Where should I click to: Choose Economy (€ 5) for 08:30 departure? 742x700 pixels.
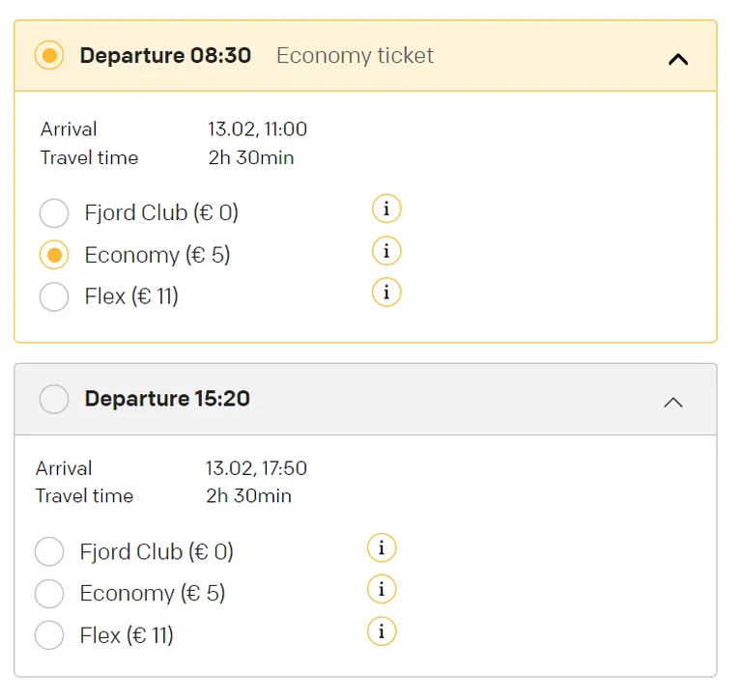(x=54, y=255)
